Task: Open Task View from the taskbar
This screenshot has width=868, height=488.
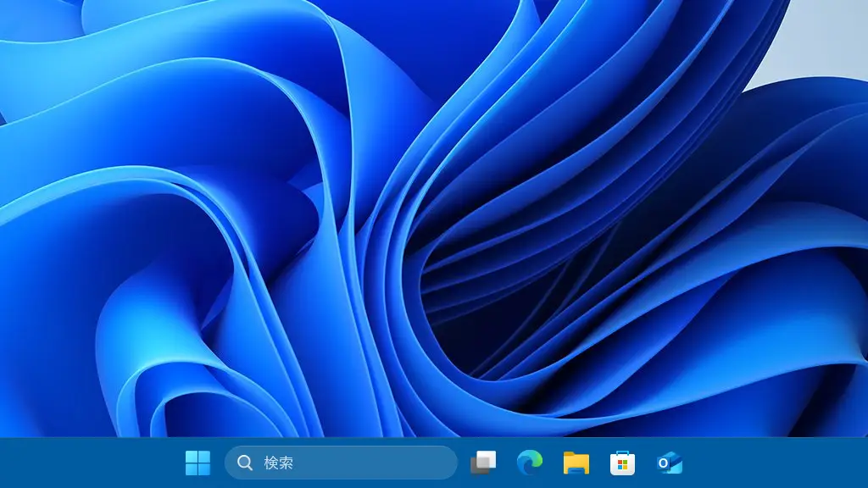Action: (483, 463)
